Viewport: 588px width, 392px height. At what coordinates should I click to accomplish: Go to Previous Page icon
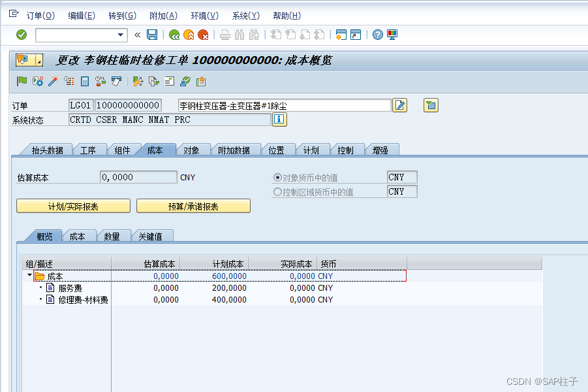[290, 35]
